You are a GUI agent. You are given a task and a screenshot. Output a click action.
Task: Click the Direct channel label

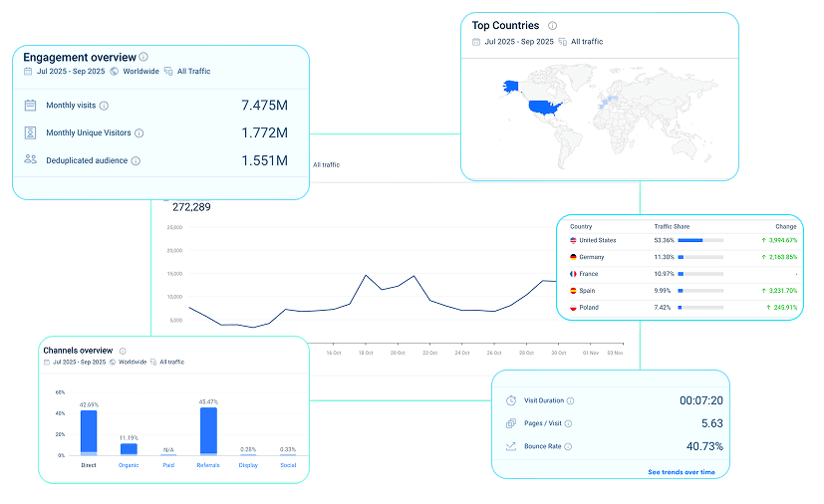[89, 465]
